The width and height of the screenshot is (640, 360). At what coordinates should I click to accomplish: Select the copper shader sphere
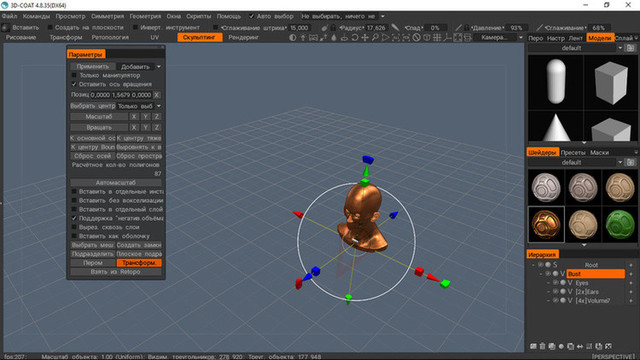[546, 224]
